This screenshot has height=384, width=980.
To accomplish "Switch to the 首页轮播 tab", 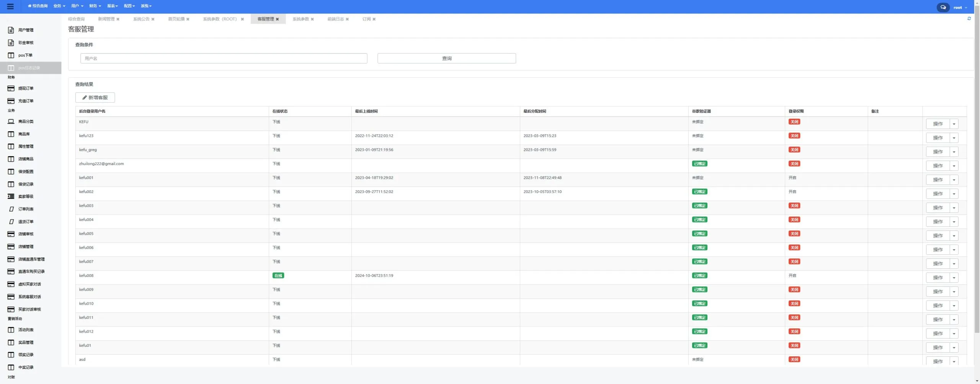I will (176, 19).
